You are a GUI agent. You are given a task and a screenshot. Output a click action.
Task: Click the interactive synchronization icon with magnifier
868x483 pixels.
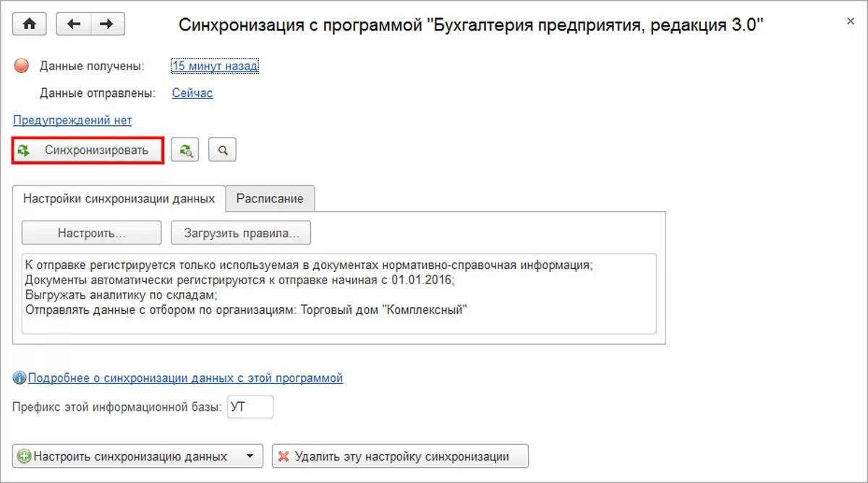coord(185,150)
